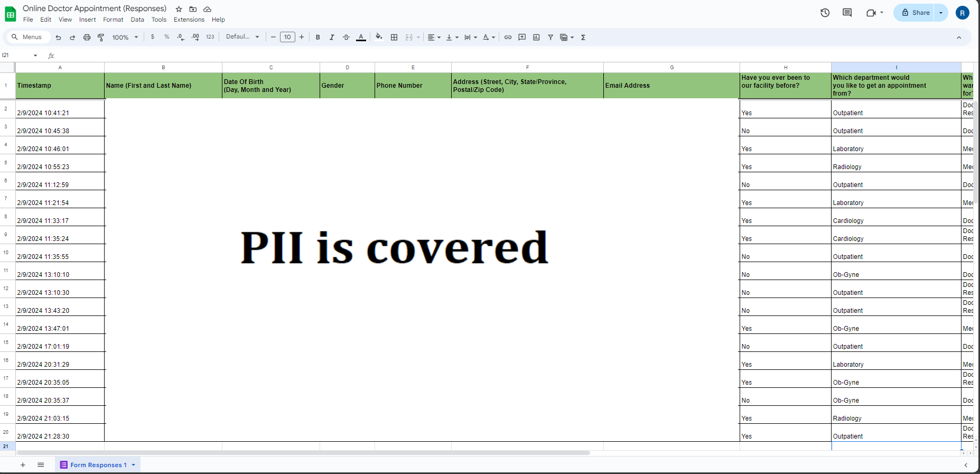Screen dimensions: 980x474
Task: Open comments history icon
Action: coord(847,13)
